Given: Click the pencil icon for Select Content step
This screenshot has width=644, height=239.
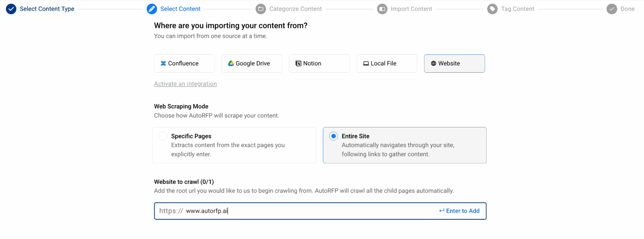Looking at the screenshot, I should 152,9.
